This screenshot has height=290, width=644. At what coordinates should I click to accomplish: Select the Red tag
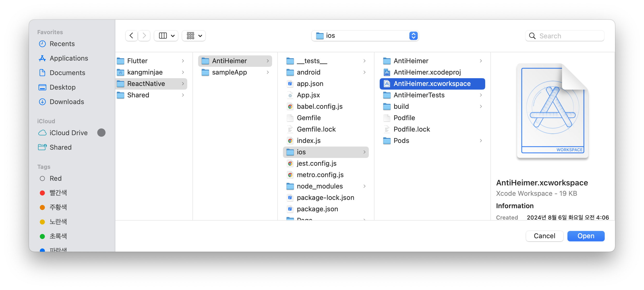point(55,178)
